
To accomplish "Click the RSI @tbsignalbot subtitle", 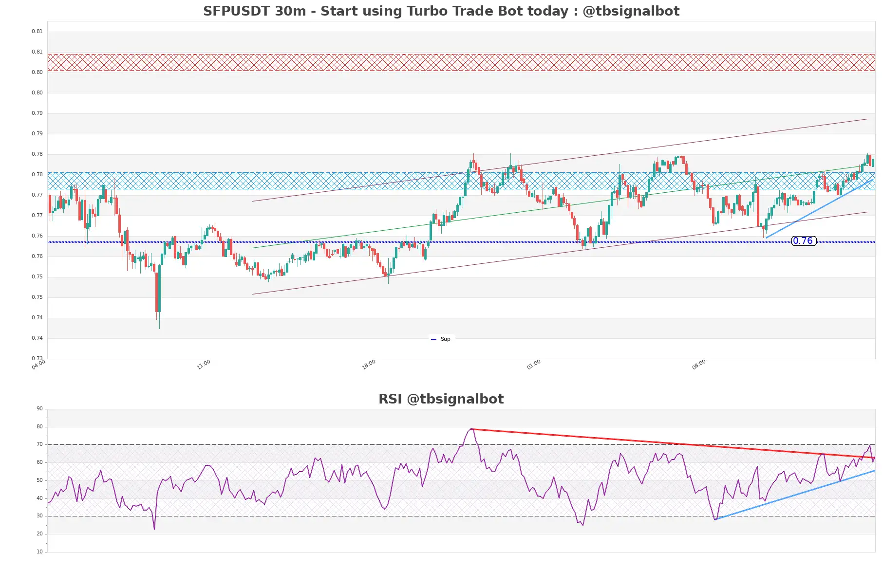I will pyautogui.click(x=441, y=399).
